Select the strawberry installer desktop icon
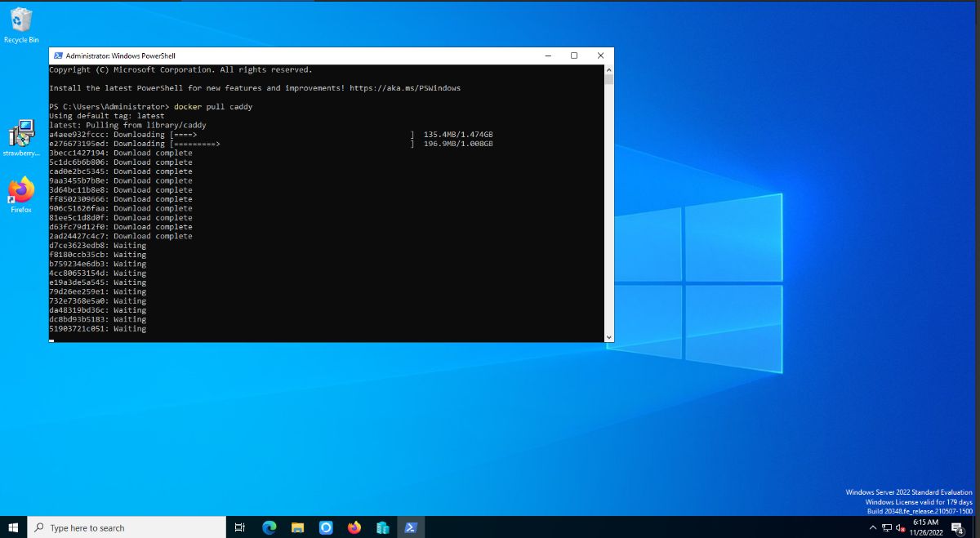Screen dimensions: 980x538 click(x=21, y=138)
